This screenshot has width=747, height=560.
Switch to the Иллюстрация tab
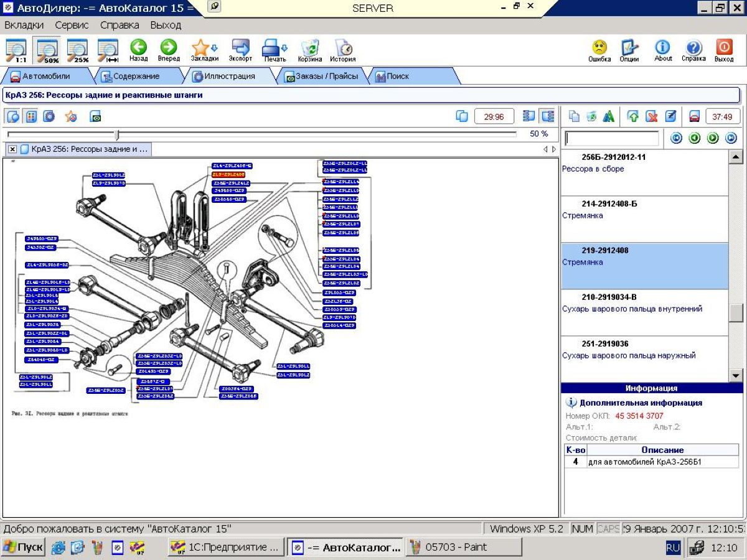(x=229, y=77)
